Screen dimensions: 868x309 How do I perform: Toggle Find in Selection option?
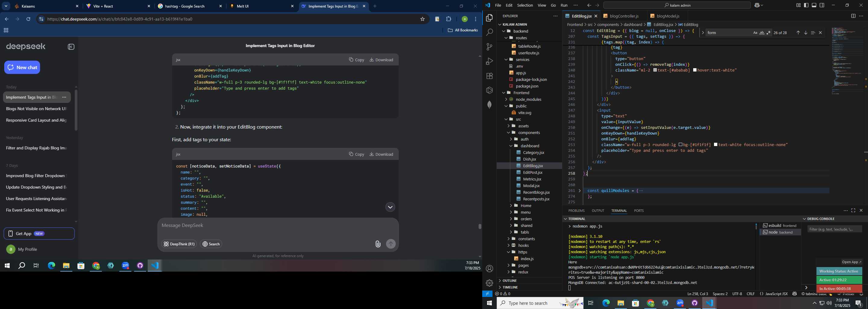tap(813, 33)
